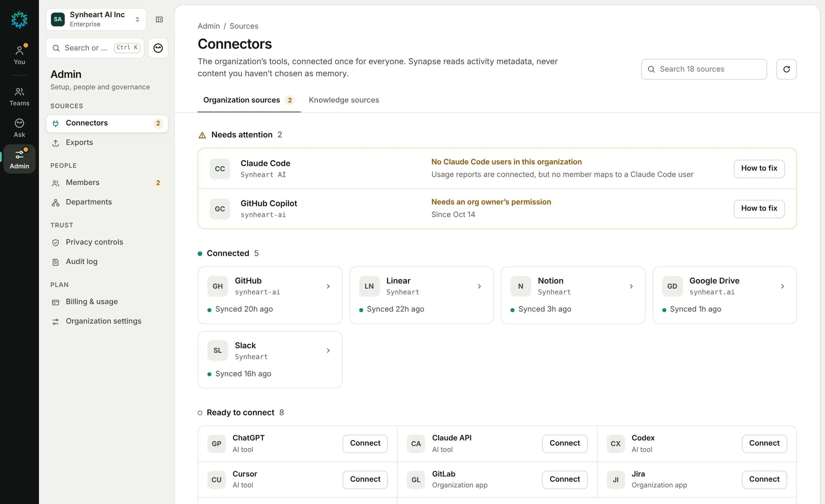Image resolution: width=825 pixels, height=504 pixels.
Task: Open Exports in the sidebar
Action: [x=107, y=143]
